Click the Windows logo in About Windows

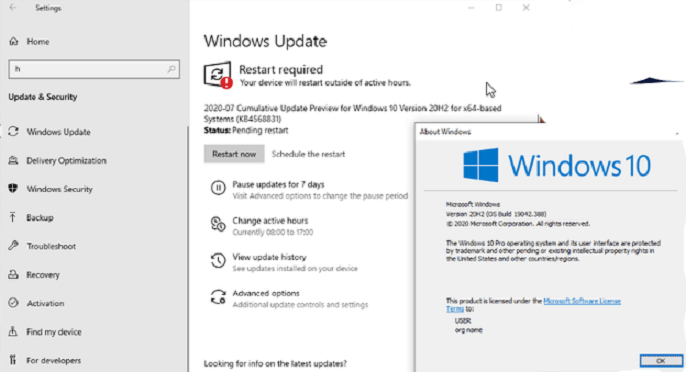tap(481, 165)
